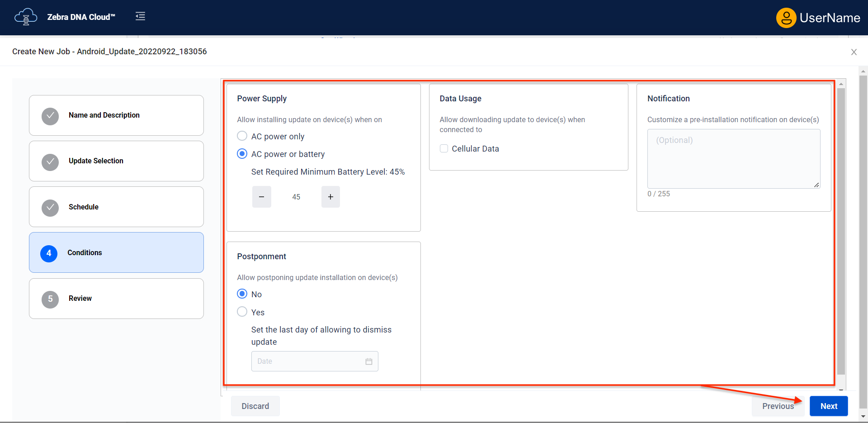Image resolution: width=868 pixels, height=423 pixels.
Task: Collapse the navigation menu icon
Action: pos(140,16)
